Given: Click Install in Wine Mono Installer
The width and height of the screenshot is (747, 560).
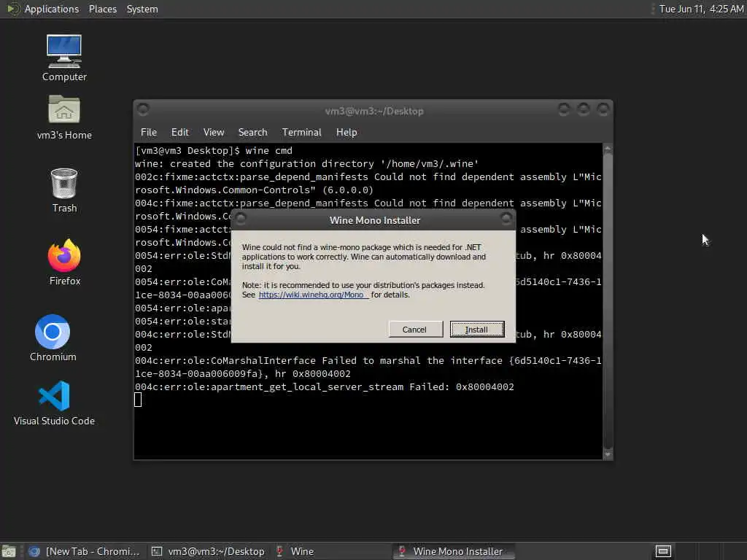Looking at the screenshot, I should point(477,330).
